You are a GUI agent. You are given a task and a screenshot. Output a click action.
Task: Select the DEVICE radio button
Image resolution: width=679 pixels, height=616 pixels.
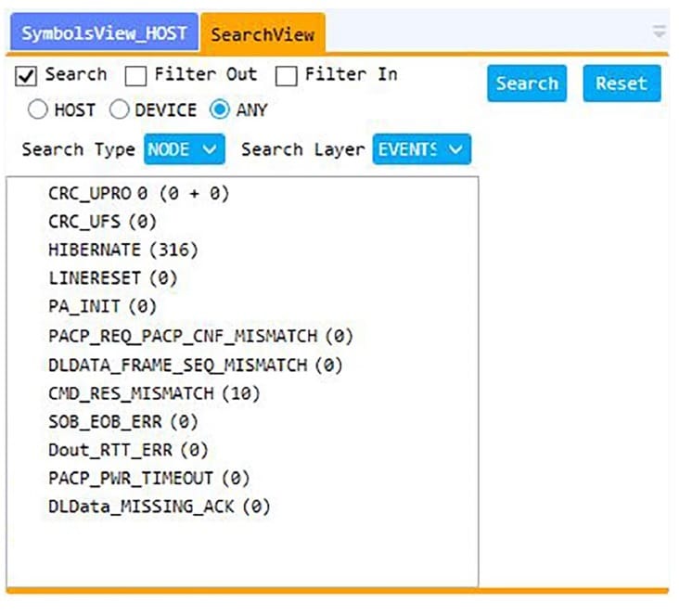[x=120, y=109]
